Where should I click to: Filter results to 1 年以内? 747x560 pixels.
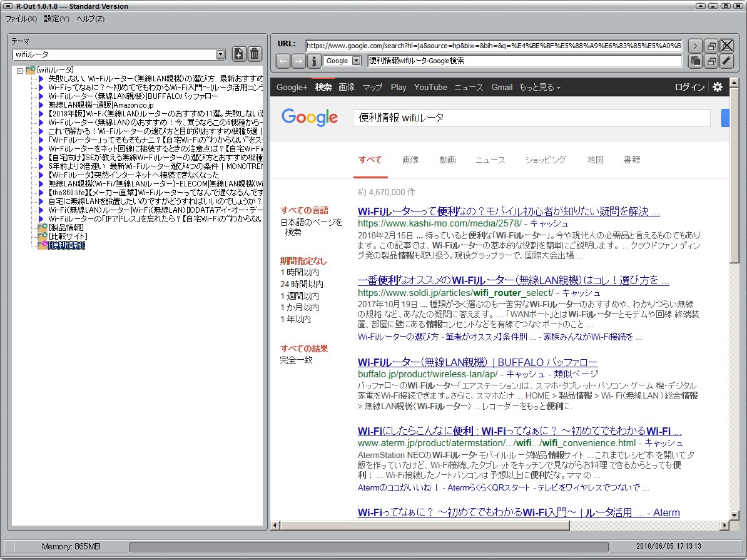point(295,319)
